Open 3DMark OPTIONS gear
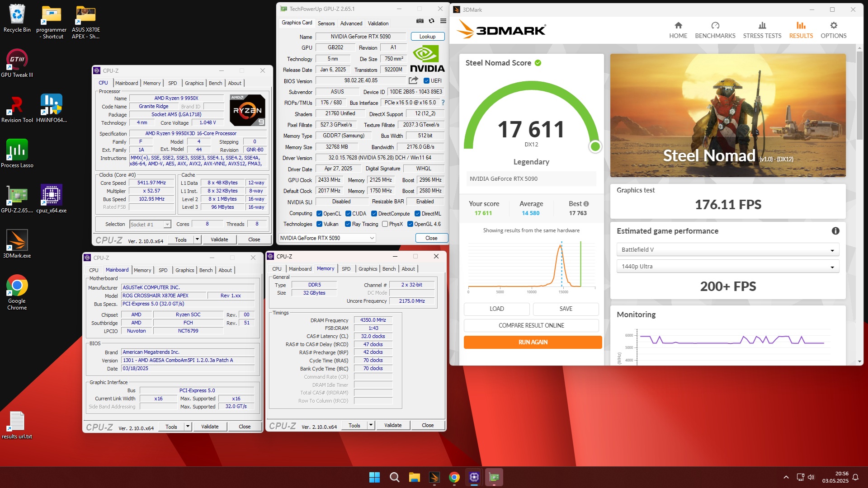 834,30
